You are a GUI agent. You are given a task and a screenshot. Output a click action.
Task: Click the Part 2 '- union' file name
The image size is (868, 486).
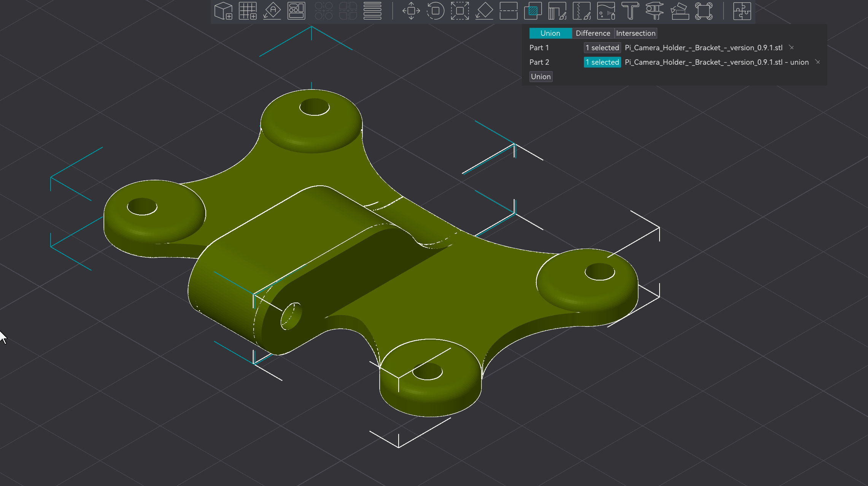pos(717,62)
